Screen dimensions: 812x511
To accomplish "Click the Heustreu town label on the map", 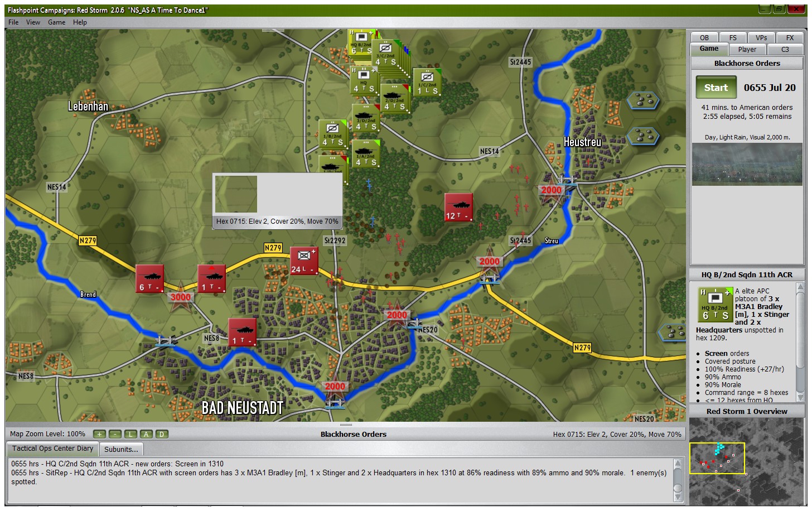I will tap(583, 142).
